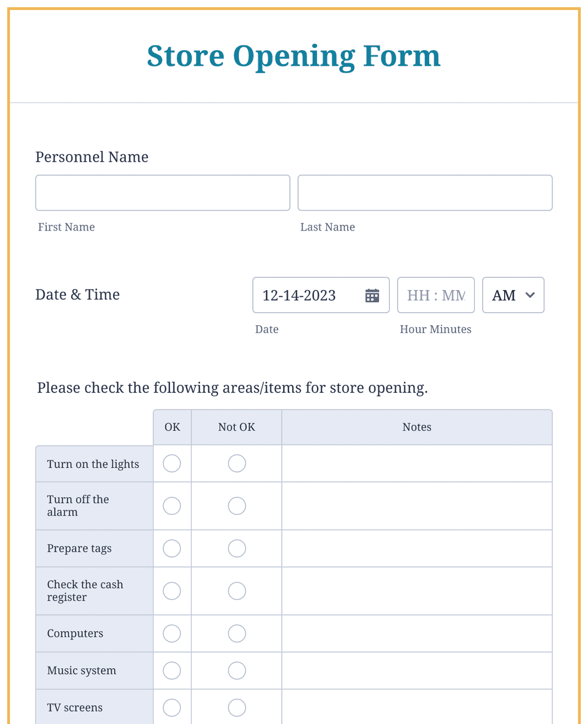Mark Not OK for Turn on the lights
Viewport: 588px width, 724px height.
pyautogui.click(x=237, y=464)
